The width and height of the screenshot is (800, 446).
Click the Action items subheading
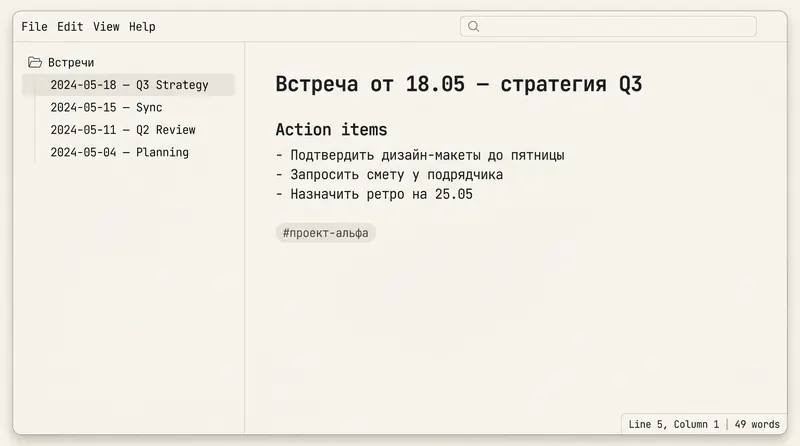click(332, 130)
